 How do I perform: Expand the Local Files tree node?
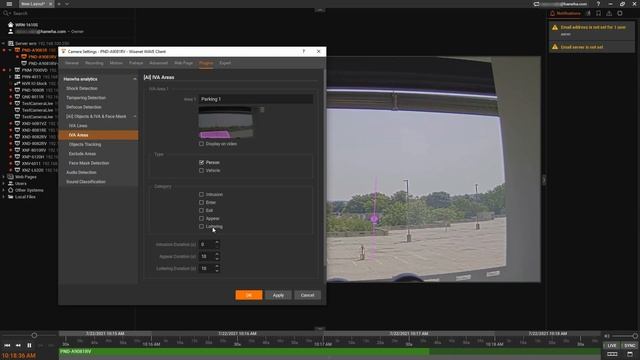(4, 197)
